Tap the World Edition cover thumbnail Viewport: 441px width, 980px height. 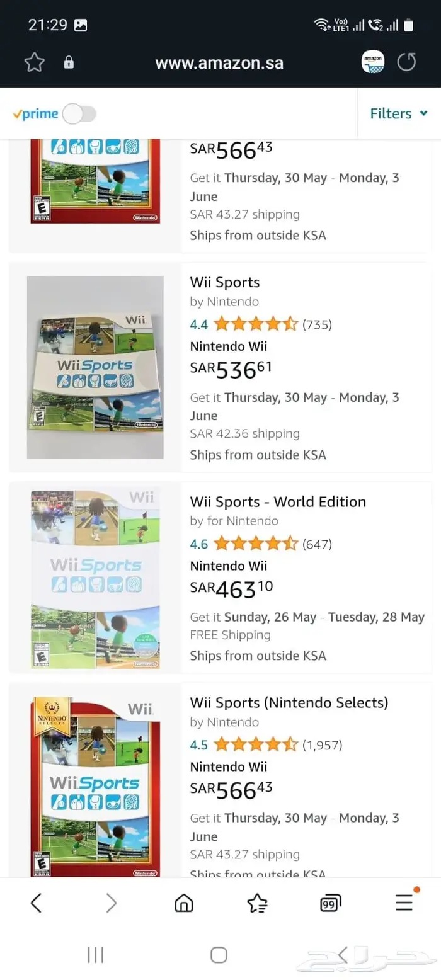(x=95, y=578)
